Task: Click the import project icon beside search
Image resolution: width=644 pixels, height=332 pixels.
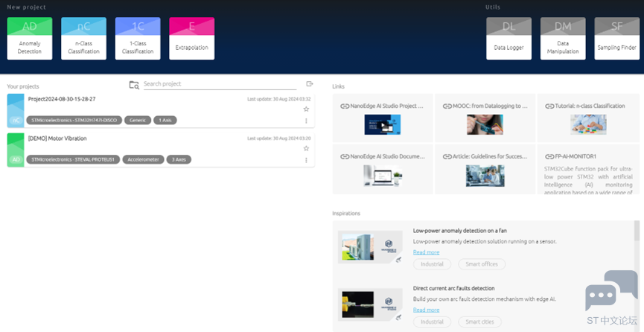Action: click(x=310, y=84)
